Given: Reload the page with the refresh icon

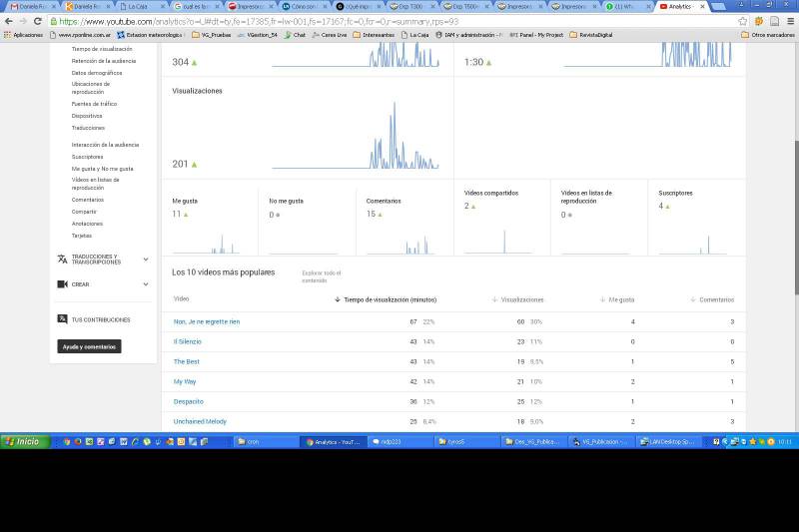Looking at the screenshot, I should click(x=37, y=21).
